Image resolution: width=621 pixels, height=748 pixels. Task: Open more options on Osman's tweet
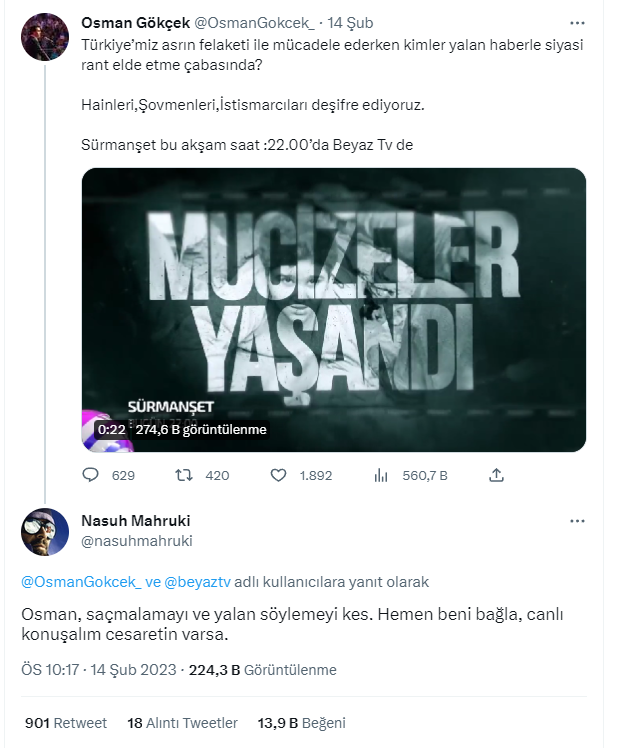pyautogui.click(x=577, y=22)
